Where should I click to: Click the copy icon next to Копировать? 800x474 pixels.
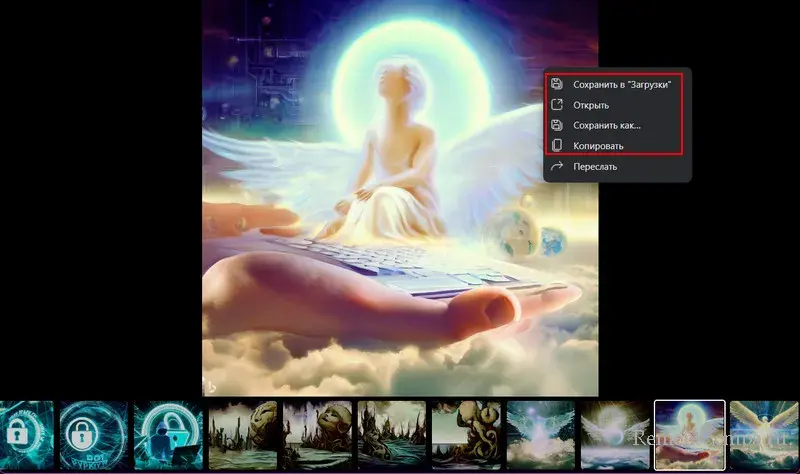557,146
